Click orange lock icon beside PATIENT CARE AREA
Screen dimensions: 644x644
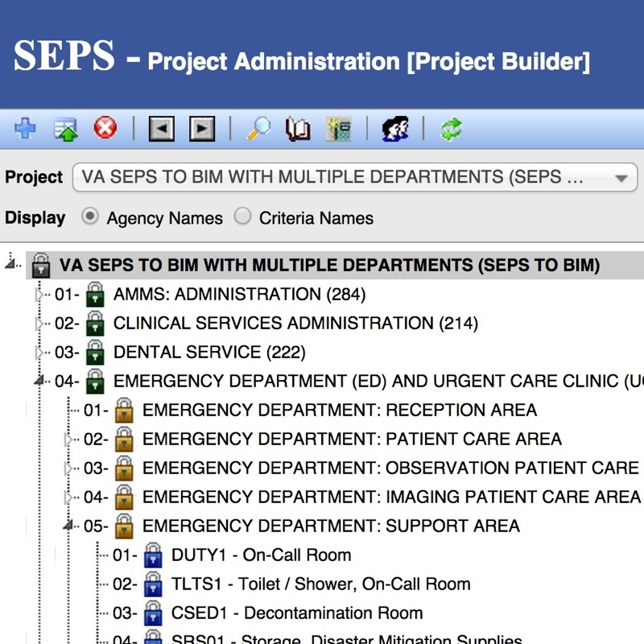pyautogui.click(x=124, y=439)
